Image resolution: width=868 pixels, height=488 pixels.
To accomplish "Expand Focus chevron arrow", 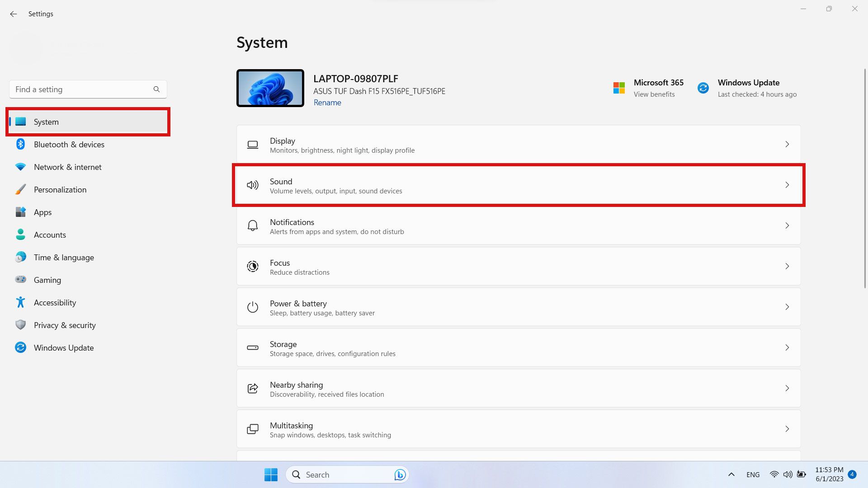I will pos(787,266).
